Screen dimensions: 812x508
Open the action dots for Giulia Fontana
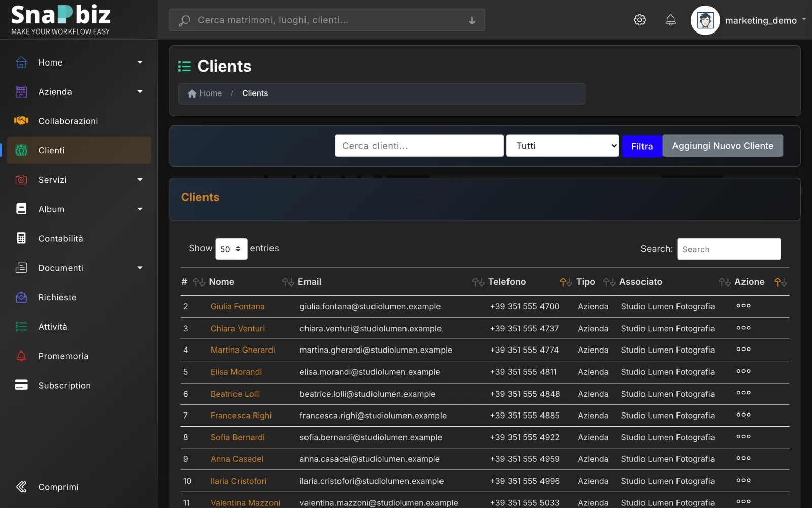click(743, 306)
